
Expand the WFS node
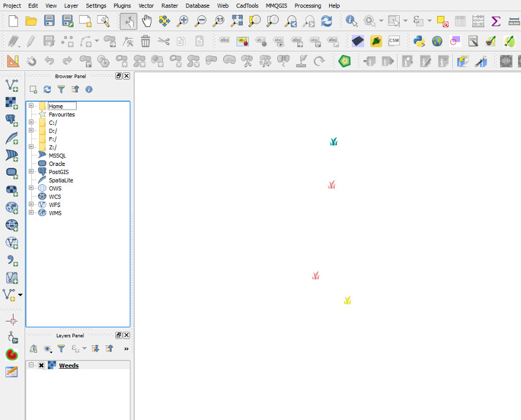pos(31,204)
